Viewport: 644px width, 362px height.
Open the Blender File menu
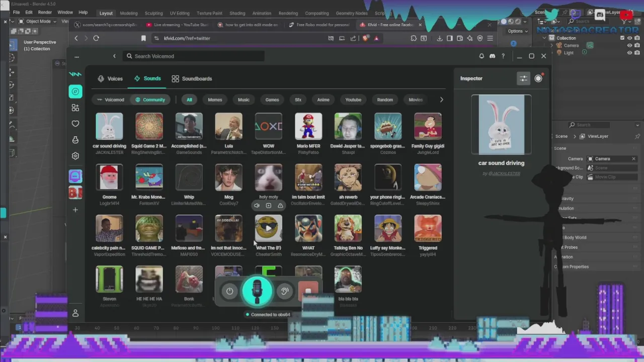(x=16, y=13)
